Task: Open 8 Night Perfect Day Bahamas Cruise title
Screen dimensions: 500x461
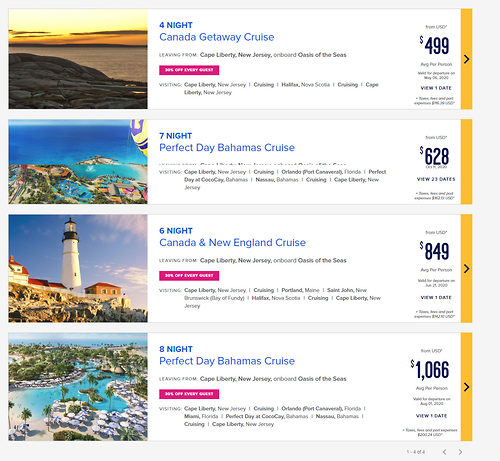Action: 227,361
